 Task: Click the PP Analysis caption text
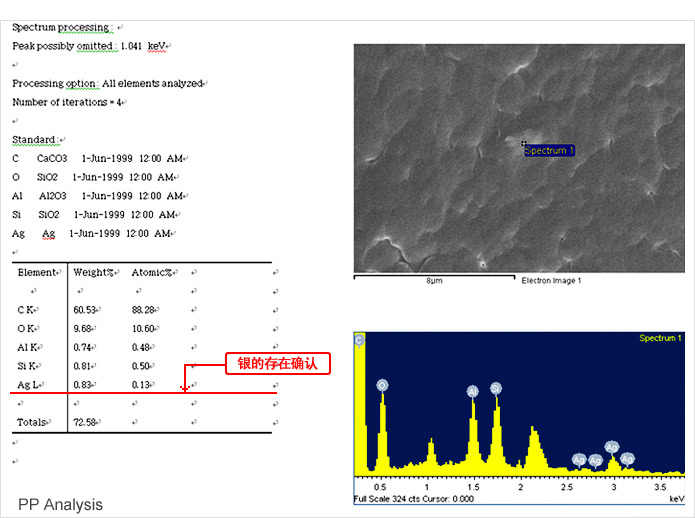(60, 504)
